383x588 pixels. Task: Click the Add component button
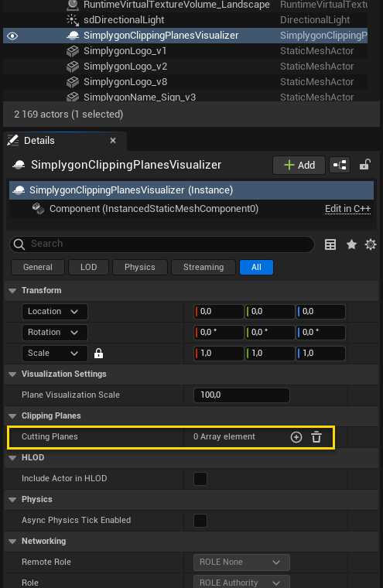click(x=299, y=166)
